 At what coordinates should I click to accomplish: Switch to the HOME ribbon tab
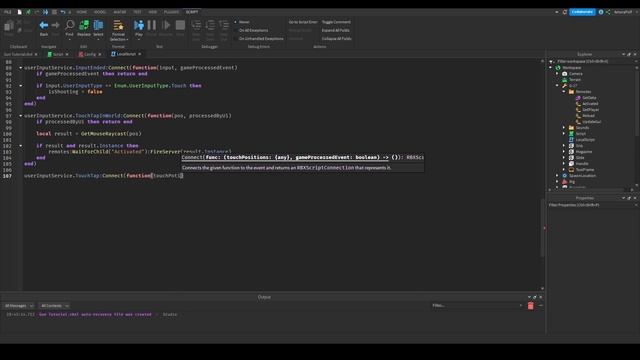82,12
